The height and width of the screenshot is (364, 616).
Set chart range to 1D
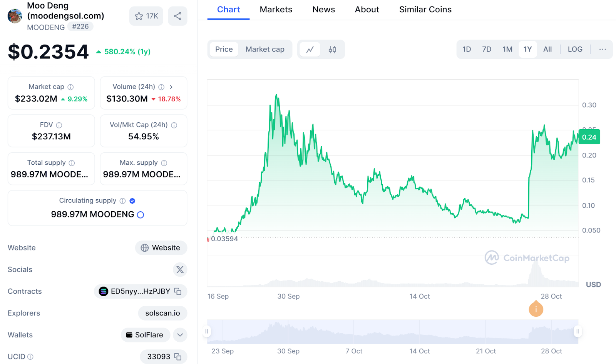click(x=467, y=49)
